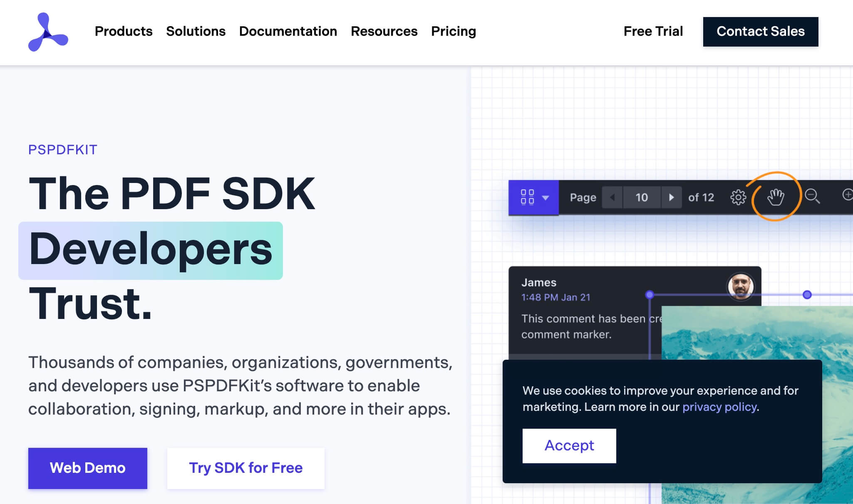Click James's avatar thumbnail
853x504 pixels.
point(740,286)
